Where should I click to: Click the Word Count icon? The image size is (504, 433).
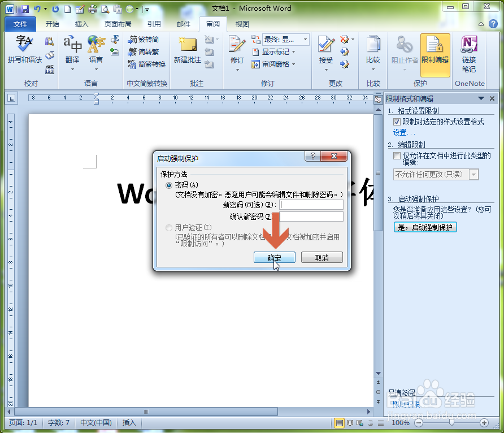[x=50, y=69]
